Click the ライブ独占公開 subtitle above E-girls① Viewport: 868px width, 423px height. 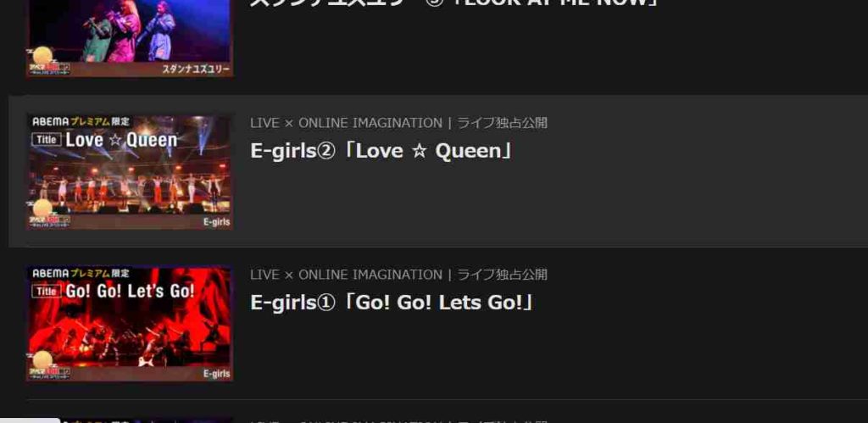tap(502, 275)
